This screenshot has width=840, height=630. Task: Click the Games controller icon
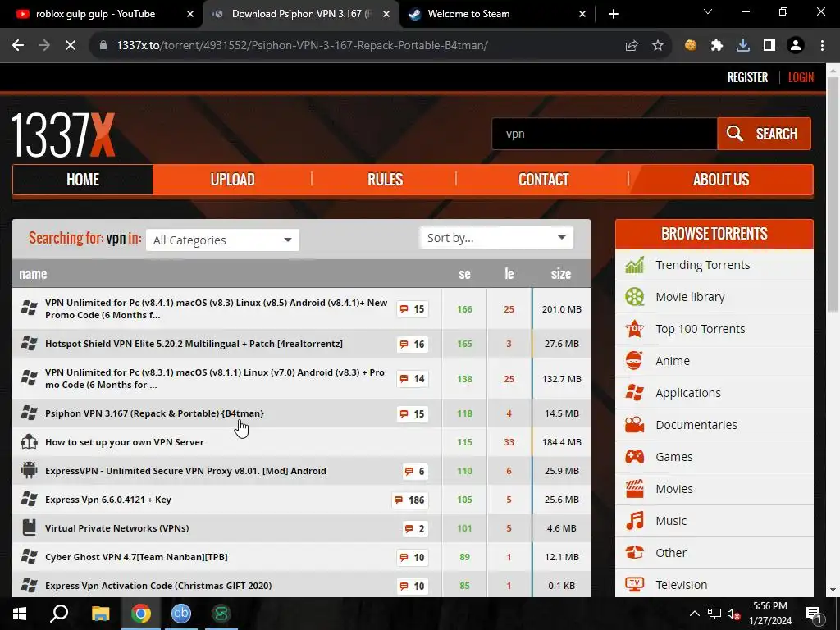point(635,456)
